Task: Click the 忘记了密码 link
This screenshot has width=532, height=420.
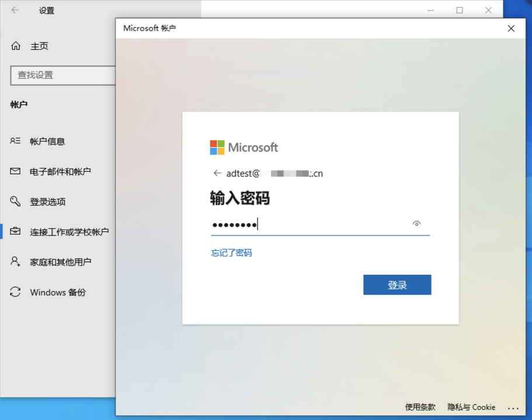Action: (231, 253)
